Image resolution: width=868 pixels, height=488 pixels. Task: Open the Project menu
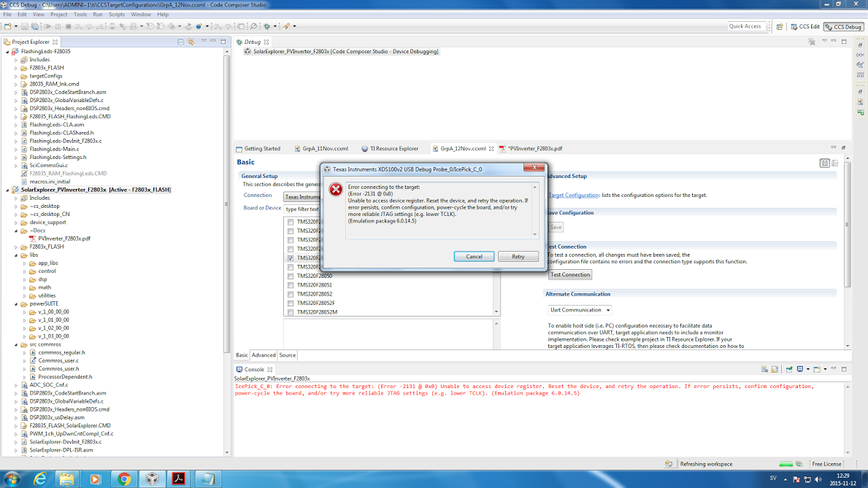coord(58,15)
